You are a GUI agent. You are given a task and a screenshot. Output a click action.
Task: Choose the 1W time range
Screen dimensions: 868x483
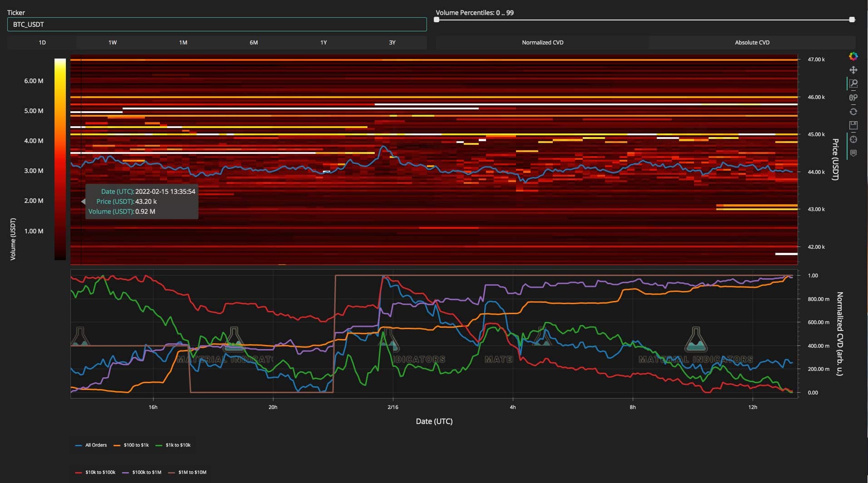point(113,42)
